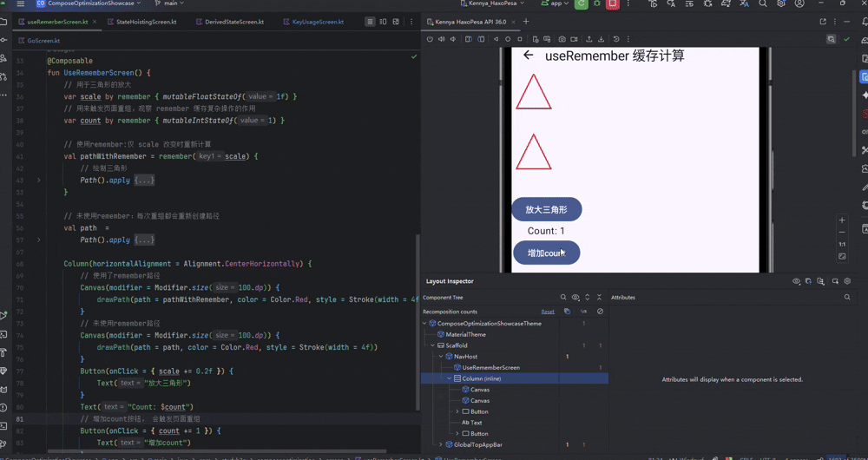Viewport: 868px width, 460px height.
Task: Select the useRememberScreen.kt tab
Action: (x=57, y=23)
